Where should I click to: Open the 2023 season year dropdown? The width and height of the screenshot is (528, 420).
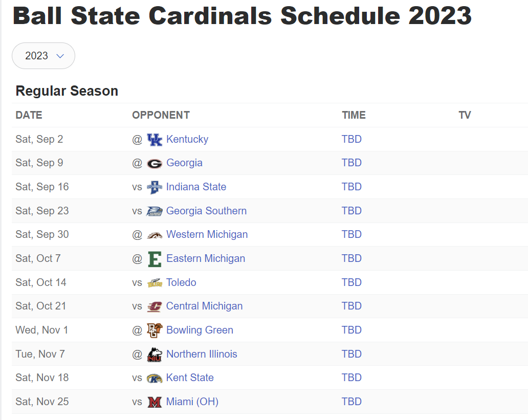[x=43, y=56]
